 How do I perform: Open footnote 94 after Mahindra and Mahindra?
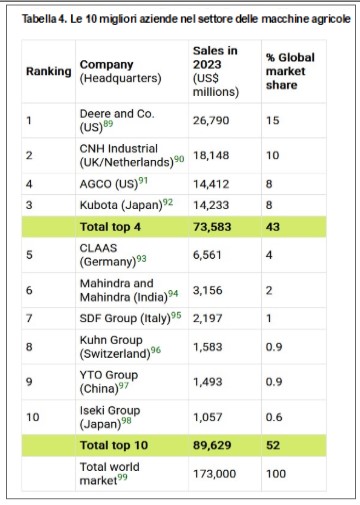click(173, 294)
